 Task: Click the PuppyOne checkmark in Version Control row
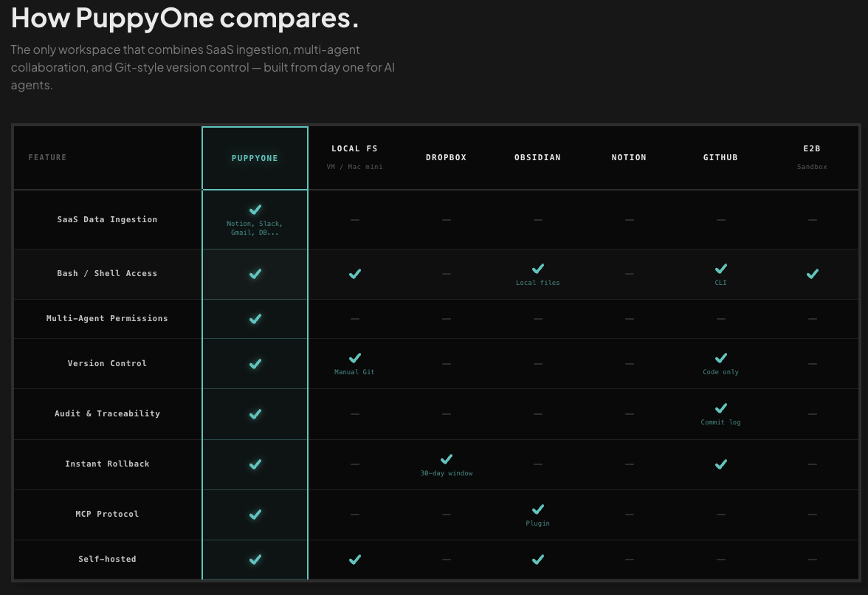tap(255, 364)
